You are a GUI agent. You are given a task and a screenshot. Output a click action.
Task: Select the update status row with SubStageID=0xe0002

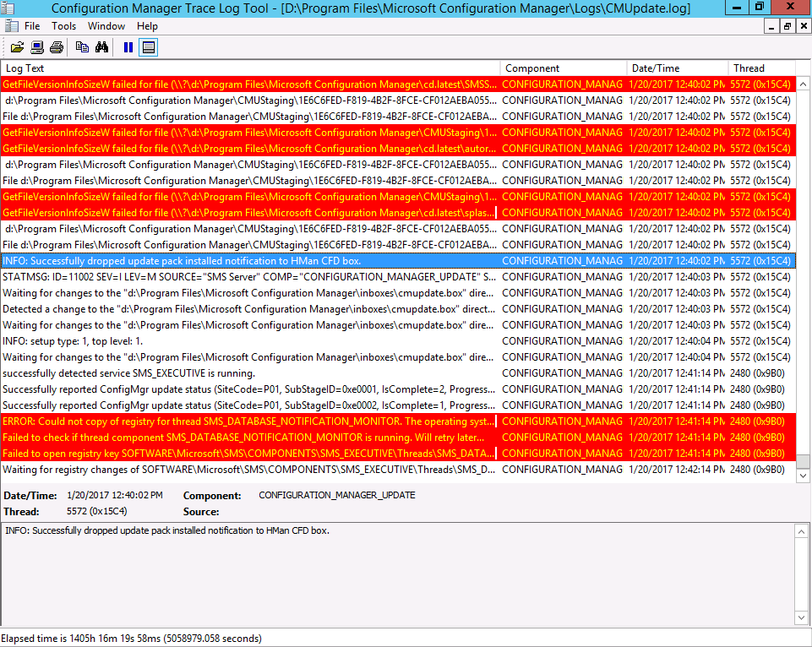(x=398, y=405)
